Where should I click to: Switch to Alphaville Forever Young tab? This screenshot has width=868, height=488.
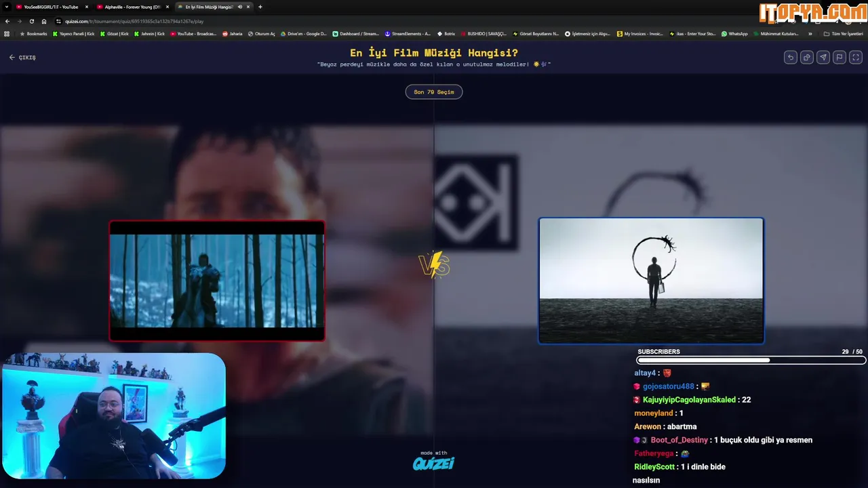(x=132, y=7)
